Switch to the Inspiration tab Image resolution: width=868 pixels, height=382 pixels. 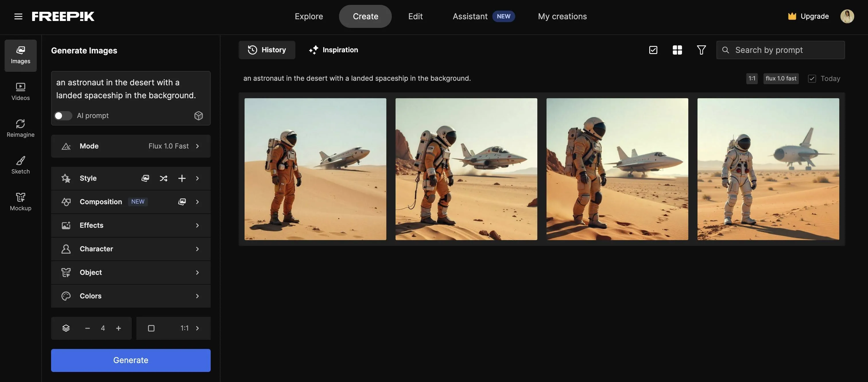click(333, 50)
